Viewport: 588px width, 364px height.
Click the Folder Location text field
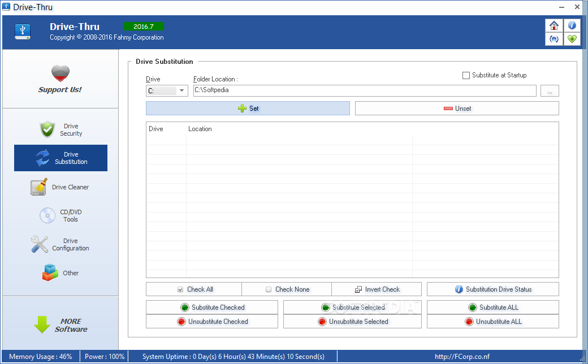(365, 90)
